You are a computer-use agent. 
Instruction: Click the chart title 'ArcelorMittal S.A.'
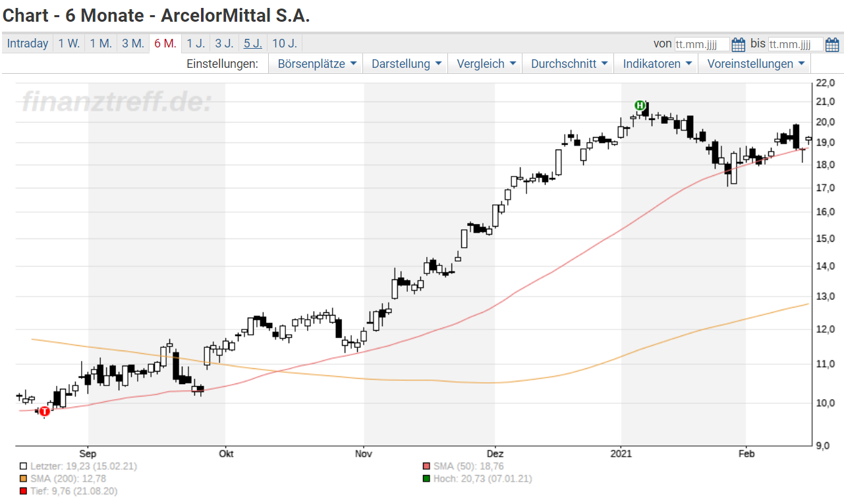point(235,15)
